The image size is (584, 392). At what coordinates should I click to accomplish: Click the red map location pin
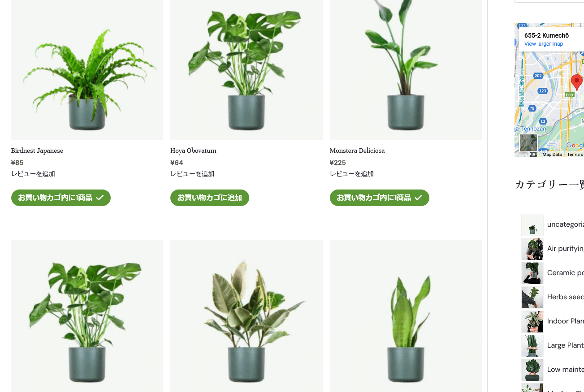coord(576,82)
